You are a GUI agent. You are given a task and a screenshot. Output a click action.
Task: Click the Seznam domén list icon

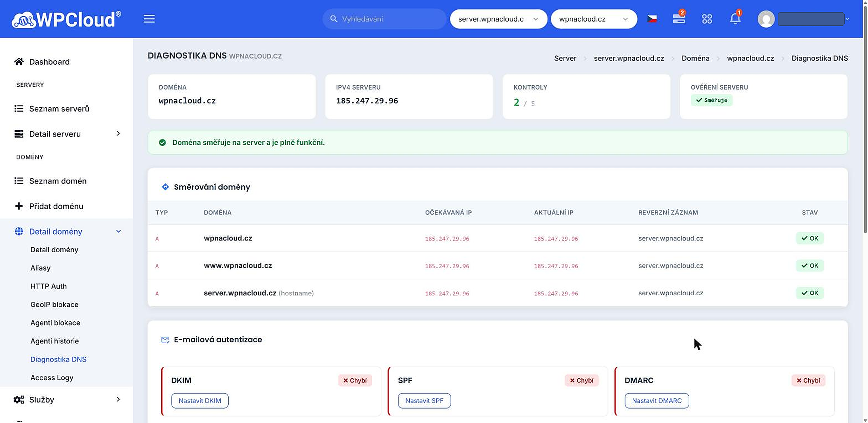coord(19,181)
